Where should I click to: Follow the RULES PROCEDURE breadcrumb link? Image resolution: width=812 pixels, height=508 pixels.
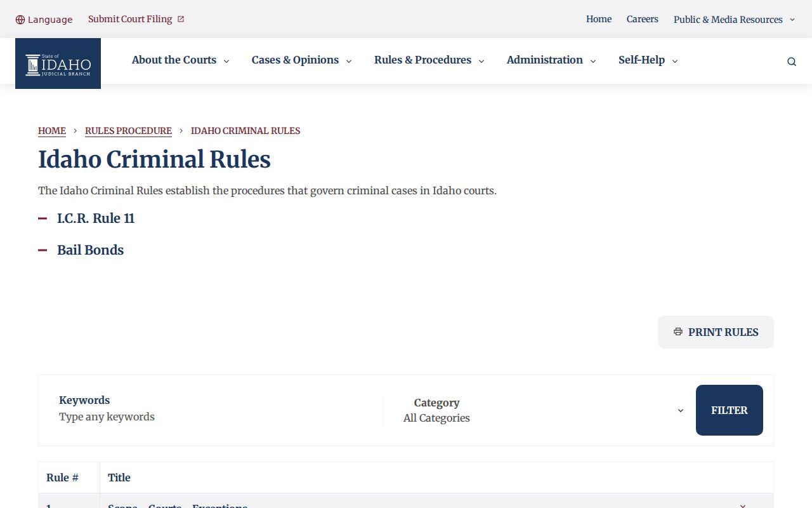128,131
